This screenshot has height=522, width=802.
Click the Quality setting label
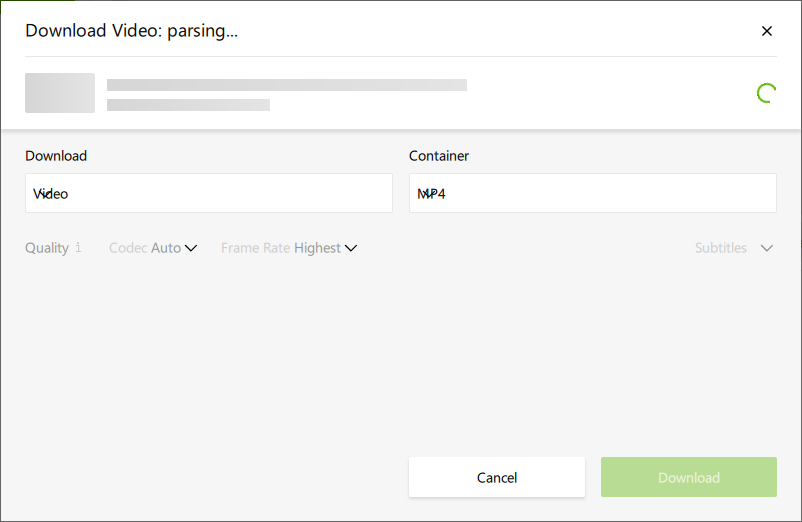tap(47, 248)
